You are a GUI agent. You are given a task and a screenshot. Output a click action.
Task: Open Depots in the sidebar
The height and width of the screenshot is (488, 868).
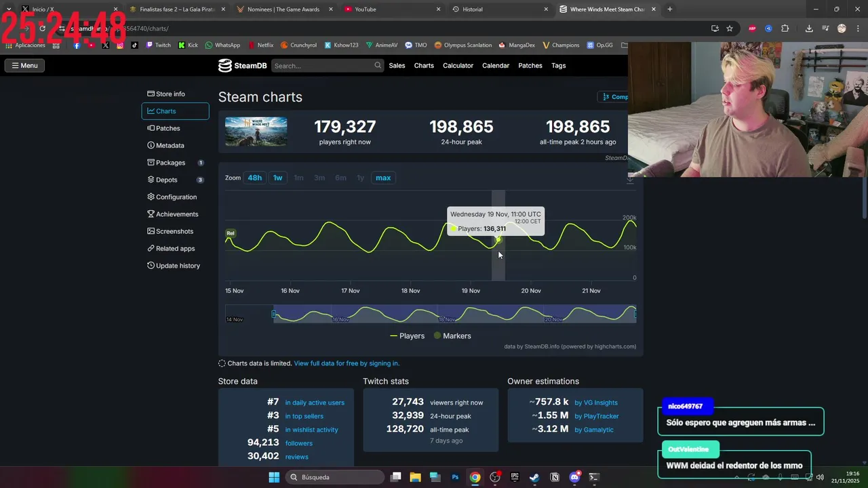pyautogui.click(x=162, y=180)
